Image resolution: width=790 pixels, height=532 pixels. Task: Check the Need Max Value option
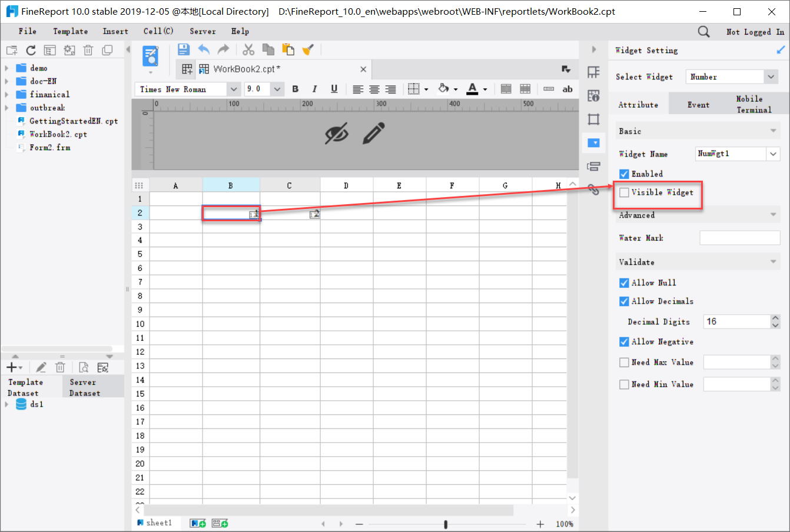click(x=623, y=362)
